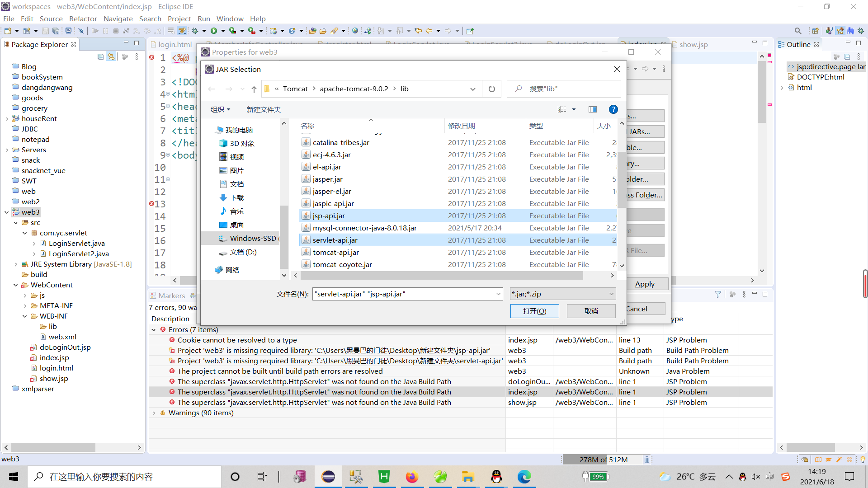Click the 搜索"lib" search field
868x488 pixels.
tap(564, 89)
